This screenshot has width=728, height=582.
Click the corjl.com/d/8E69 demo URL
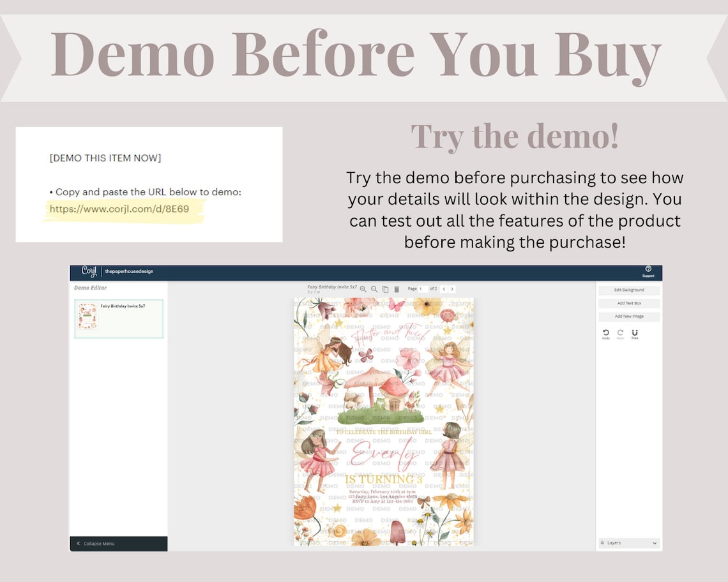point(119,209)
